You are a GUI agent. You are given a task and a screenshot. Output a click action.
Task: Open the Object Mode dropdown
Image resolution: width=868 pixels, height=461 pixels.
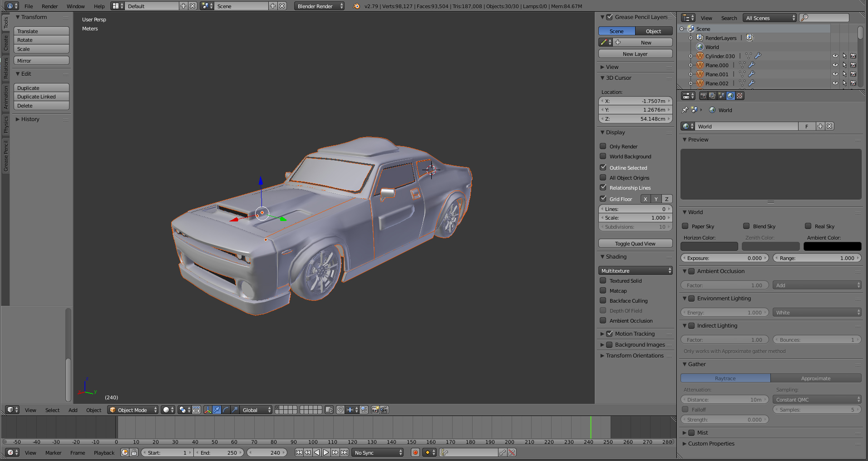pos(133,410)
